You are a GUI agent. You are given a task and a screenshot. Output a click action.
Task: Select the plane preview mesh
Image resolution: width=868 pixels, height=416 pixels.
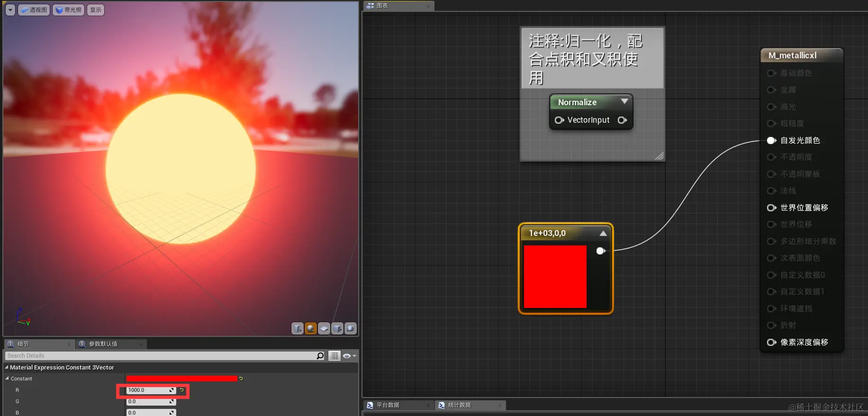[x=324, y=328]
